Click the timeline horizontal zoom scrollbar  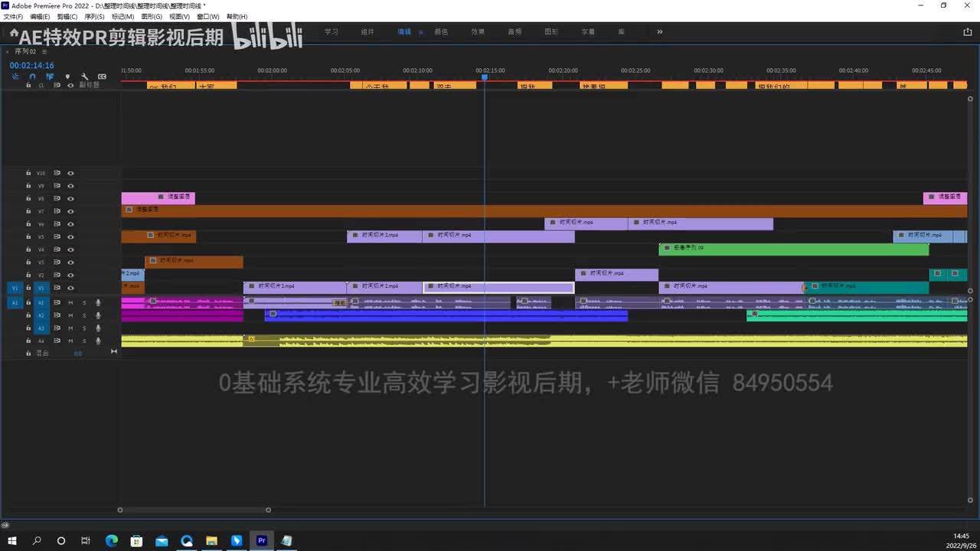(x=194, y=510)
